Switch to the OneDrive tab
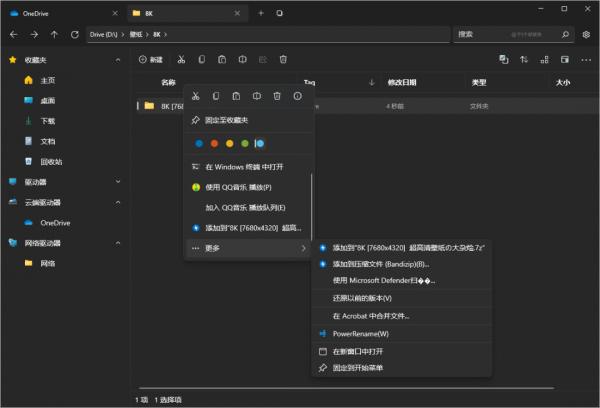Screen dimensions: 600x408 [63, 13]
